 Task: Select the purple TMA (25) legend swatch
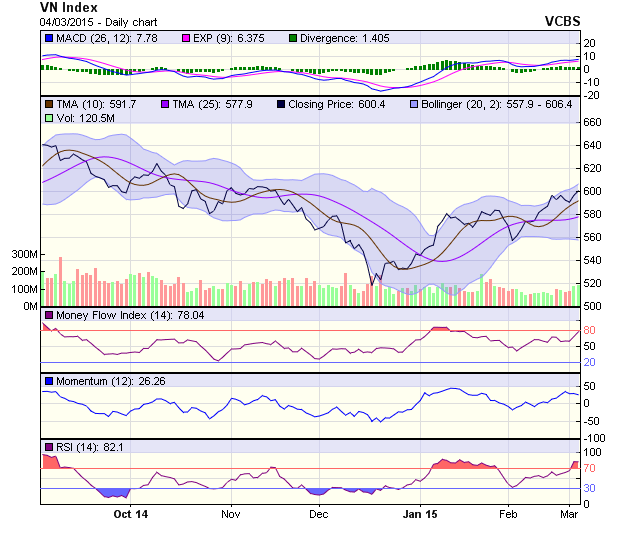(x=166, y=103)
